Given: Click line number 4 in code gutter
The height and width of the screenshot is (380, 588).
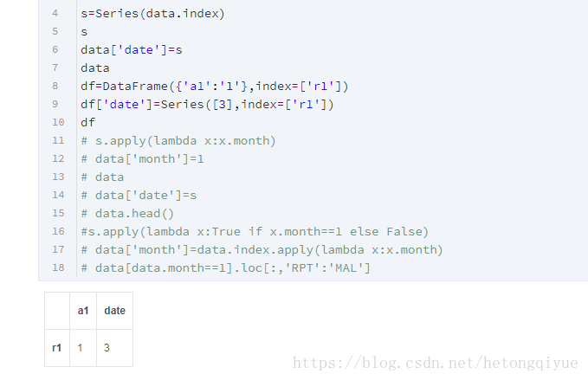Looking at the screenshot, I should pos(55,14).
